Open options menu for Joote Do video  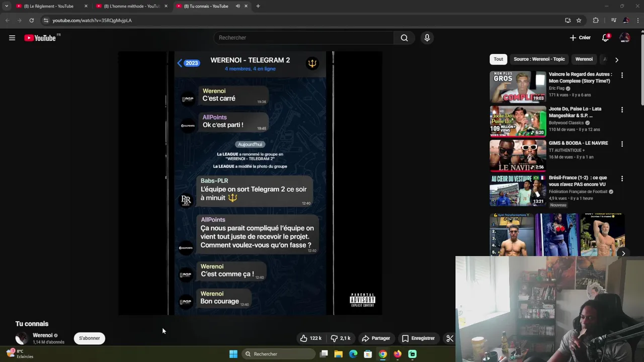(x=622, y=110)
